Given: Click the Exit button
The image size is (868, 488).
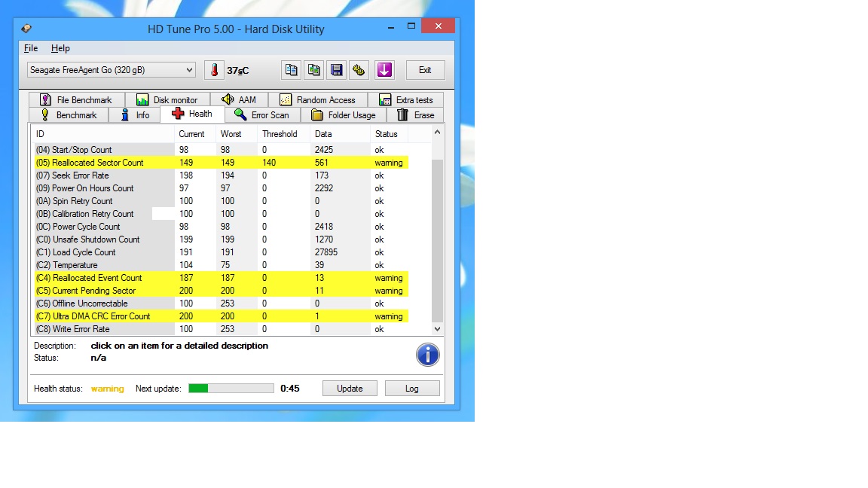Looking at the screenshot, I should click(425, 70).
